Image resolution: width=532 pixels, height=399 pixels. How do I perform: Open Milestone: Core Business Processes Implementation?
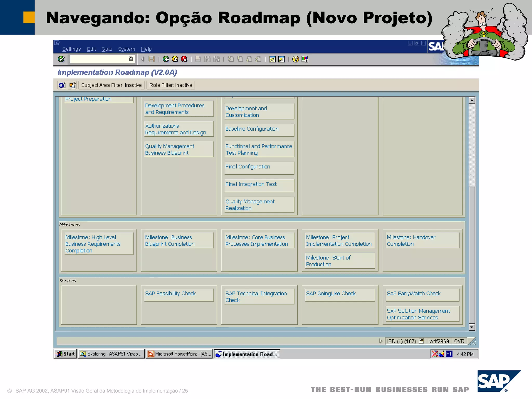[259, 240]
